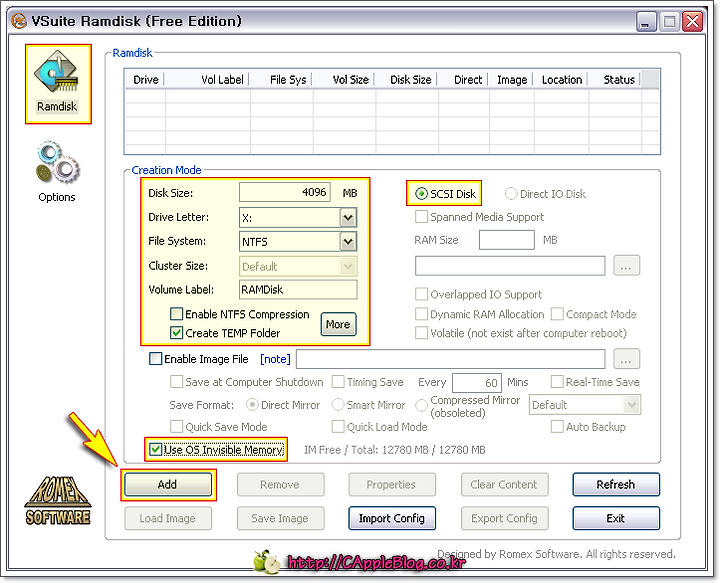This screenshot has height=583, width=720.
Task: Open the Cluster Size dropdown
Action: (348, 266)
